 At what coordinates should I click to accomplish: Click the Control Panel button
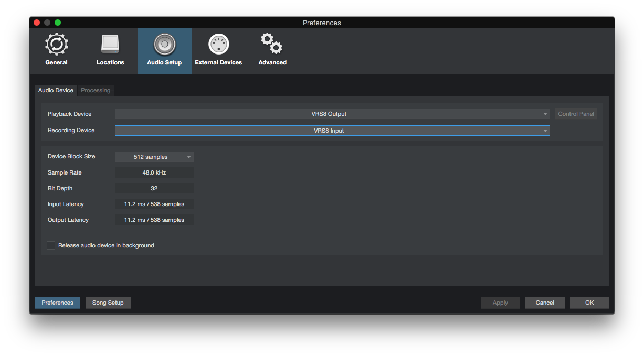click(576, 114)
